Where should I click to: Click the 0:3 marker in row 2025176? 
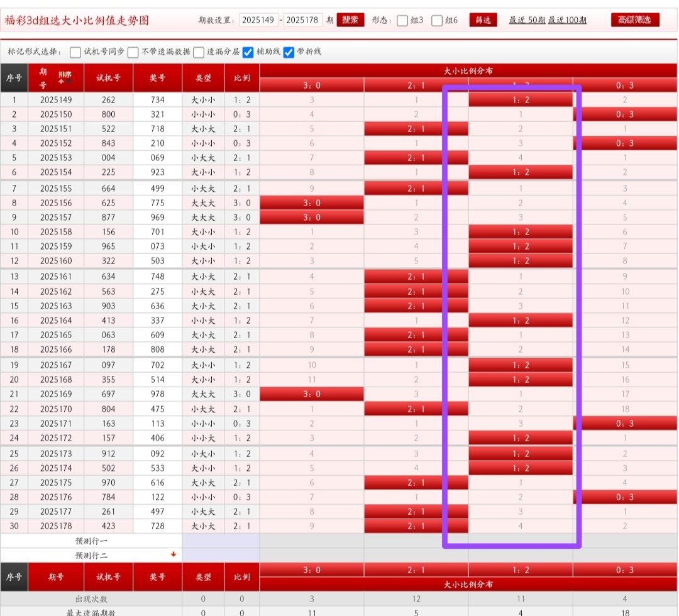click(x=624, y=497)
